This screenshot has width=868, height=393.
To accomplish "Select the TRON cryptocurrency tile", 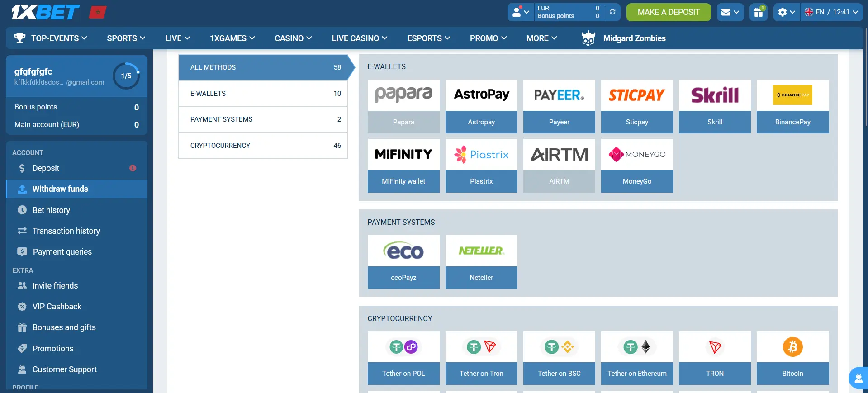I will [x=715, y=358].
